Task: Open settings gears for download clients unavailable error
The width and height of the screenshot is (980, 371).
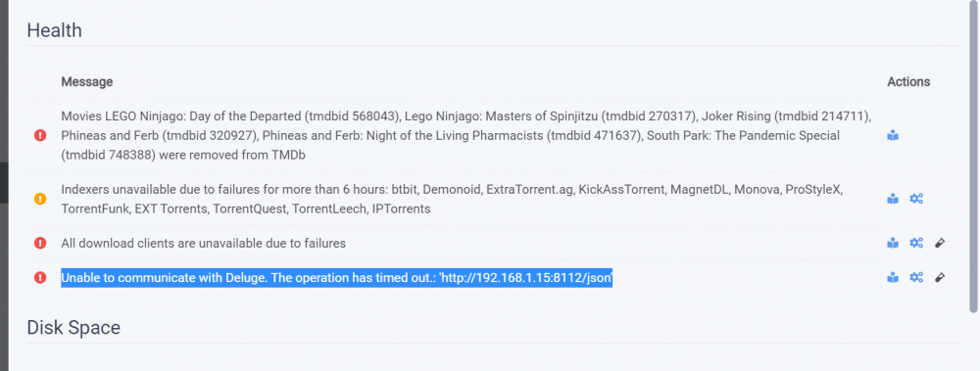Action: (916, 243)
